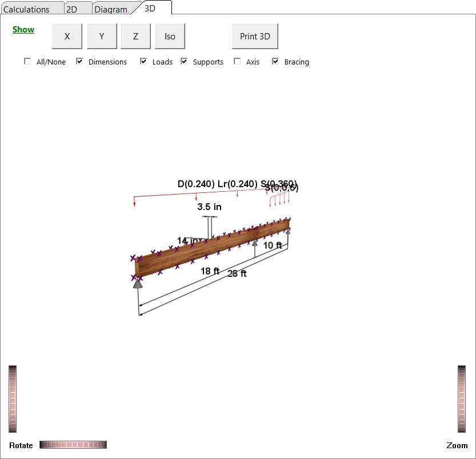The width and height of the screenshot is (476, 459).
Task: Uncheck the Dimensions checkbox
Action: (x=79, y=61)
